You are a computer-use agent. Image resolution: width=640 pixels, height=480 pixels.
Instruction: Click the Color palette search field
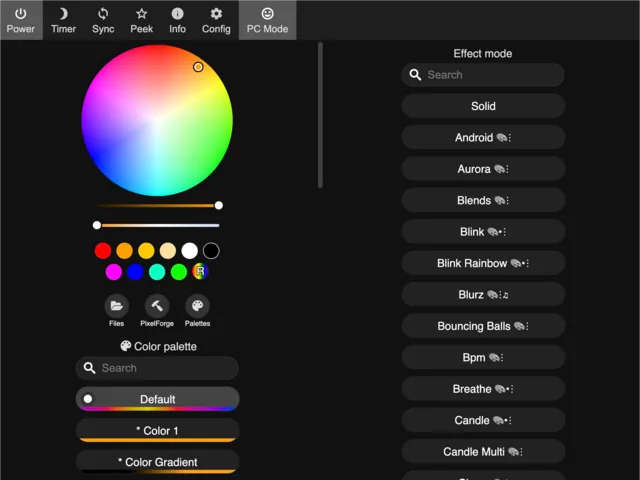coord(157,368)
